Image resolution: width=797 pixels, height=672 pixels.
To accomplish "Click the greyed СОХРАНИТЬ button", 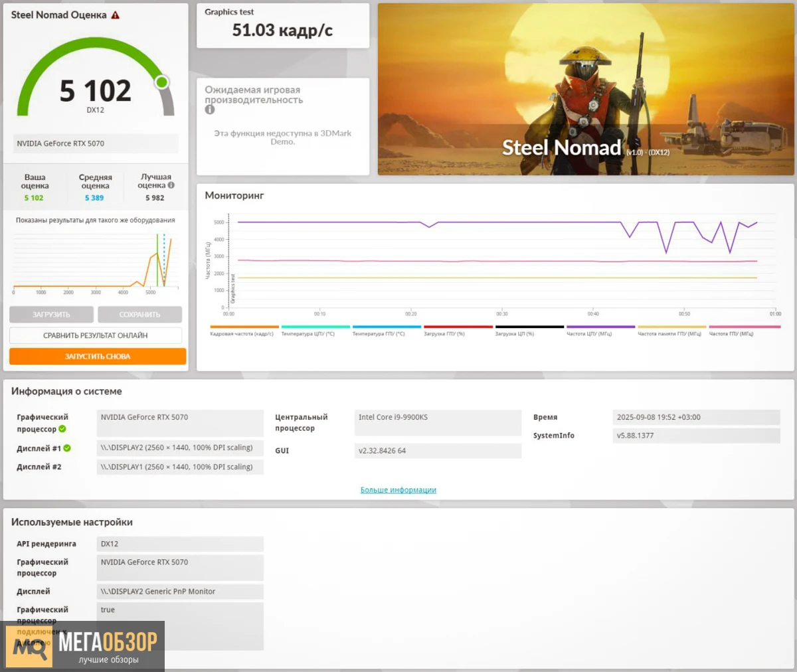I will pos(139,314).
